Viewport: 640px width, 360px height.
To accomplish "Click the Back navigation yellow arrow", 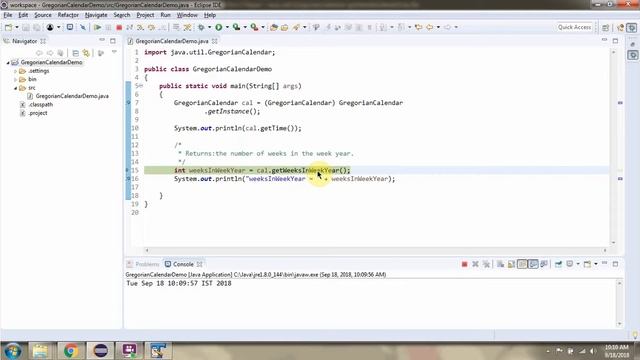I will click(430, 27).
